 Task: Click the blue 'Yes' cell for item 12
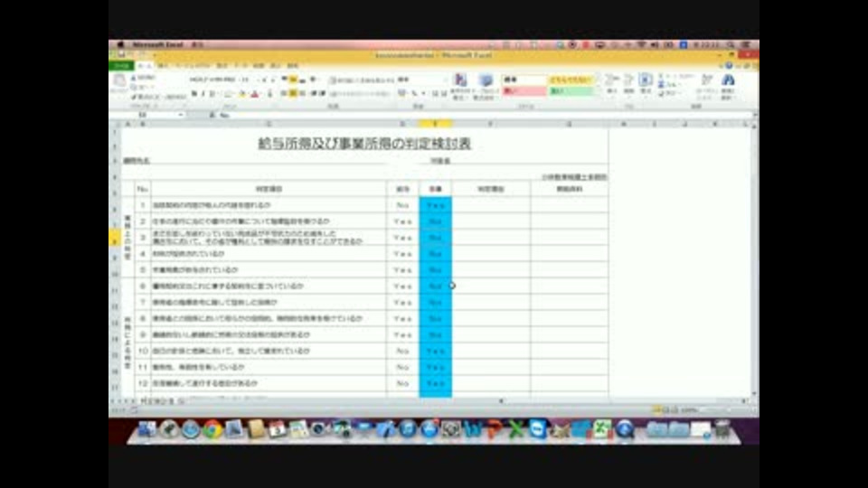(435, 383)
